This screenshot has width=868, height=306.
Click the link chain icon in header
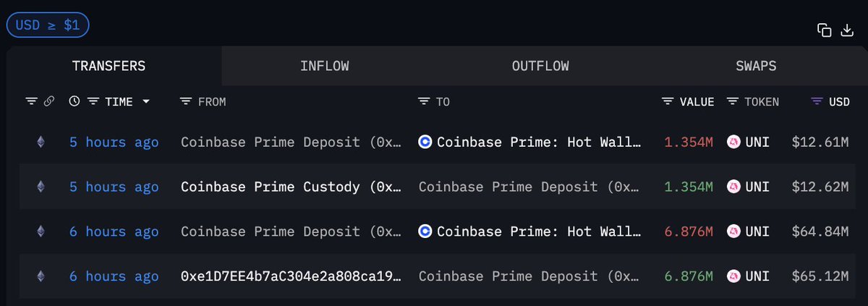pos(49,102)
